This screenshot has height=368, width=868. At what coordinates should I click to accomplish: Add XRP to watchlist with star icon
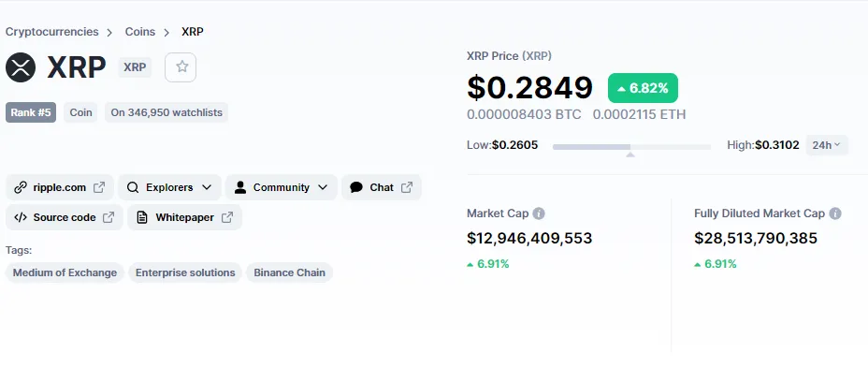181,67
